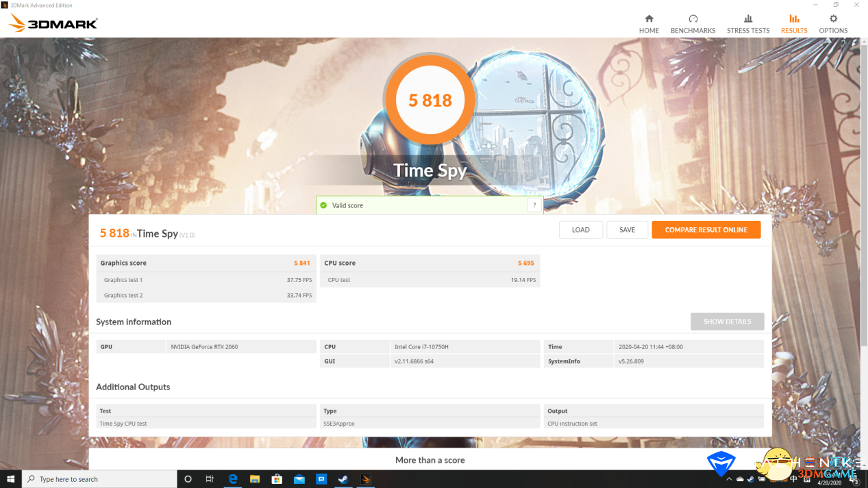This screenshot has width=868, height=488.
Task: Switch to Steam on the taskbar
Action: point(343,479)
